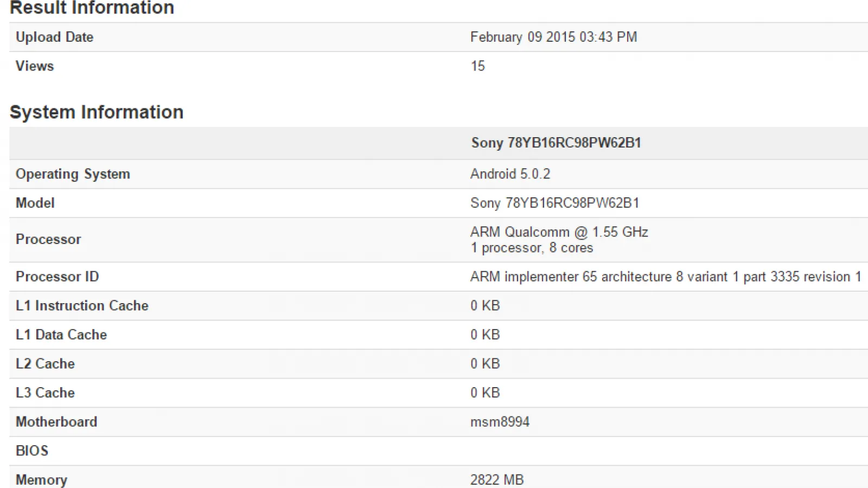The height and width of the screenshot is (488, 868).
Task: Select the ARM implementer 65 architecture value
Action: coord(666,277)
